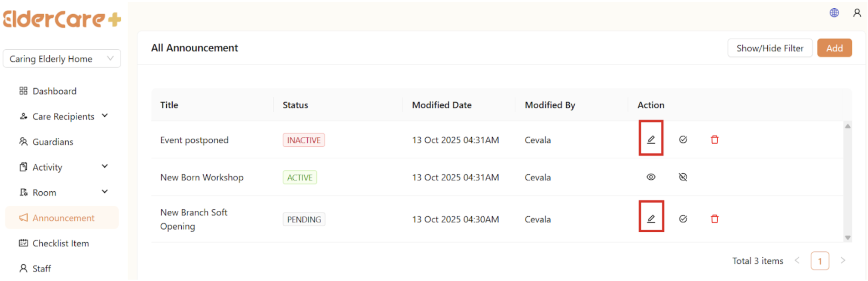Approve the New Branch Soft Opening checkmark icon

click(x=683, y=219)
